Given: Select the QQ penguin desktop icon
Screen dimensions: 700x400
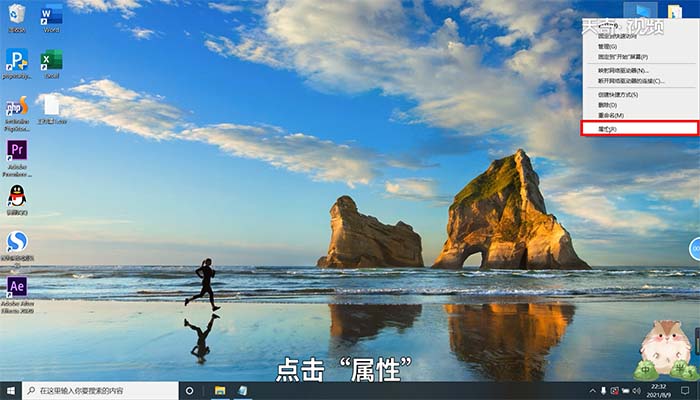Looking at the screenshot, I should point(17,200).
